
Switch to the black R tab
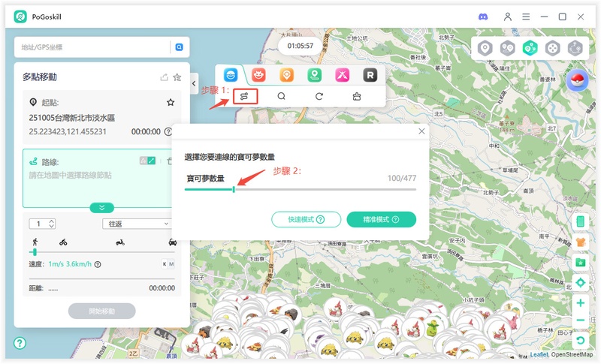(369, 74)
